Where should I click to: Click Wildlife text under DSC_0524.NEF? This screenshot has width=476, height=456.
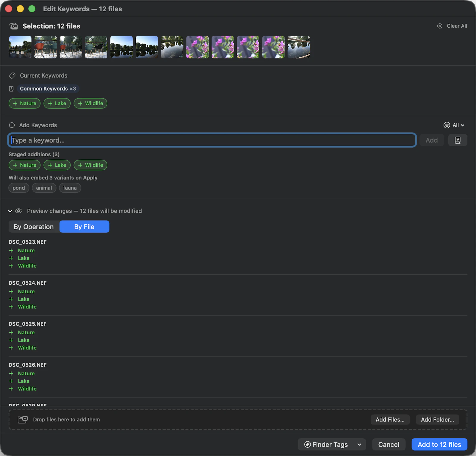point(27,307)
